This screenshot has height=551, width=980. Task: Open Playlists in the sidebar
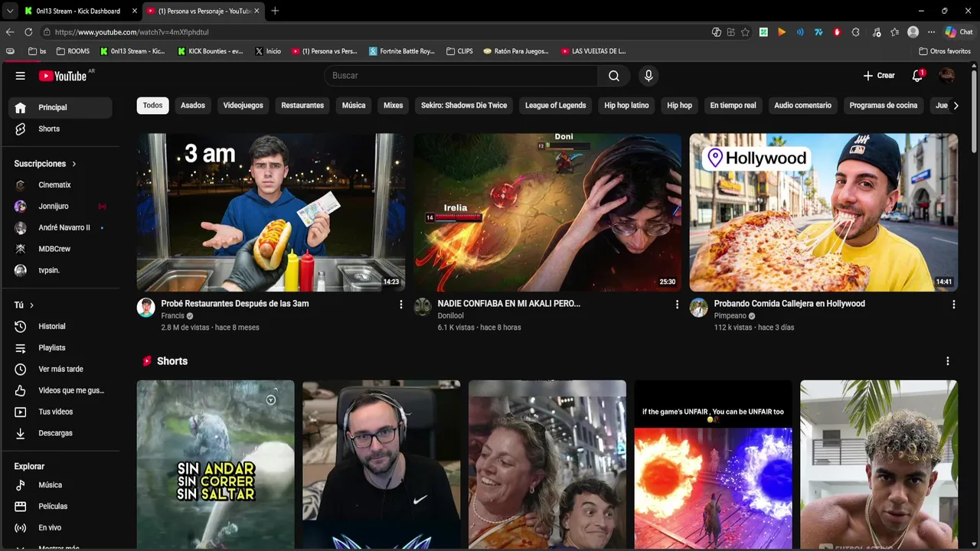pyautogui.click(x=60, y=348)
